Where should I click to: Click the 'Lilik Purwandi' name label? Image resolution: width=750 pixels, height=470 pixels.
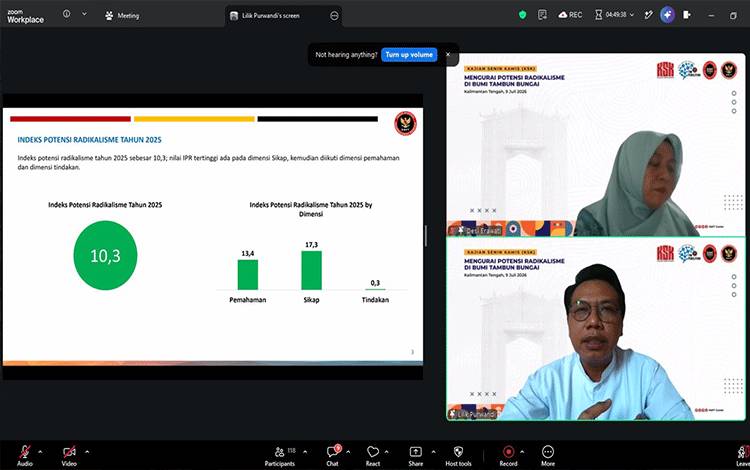[475, 414]
